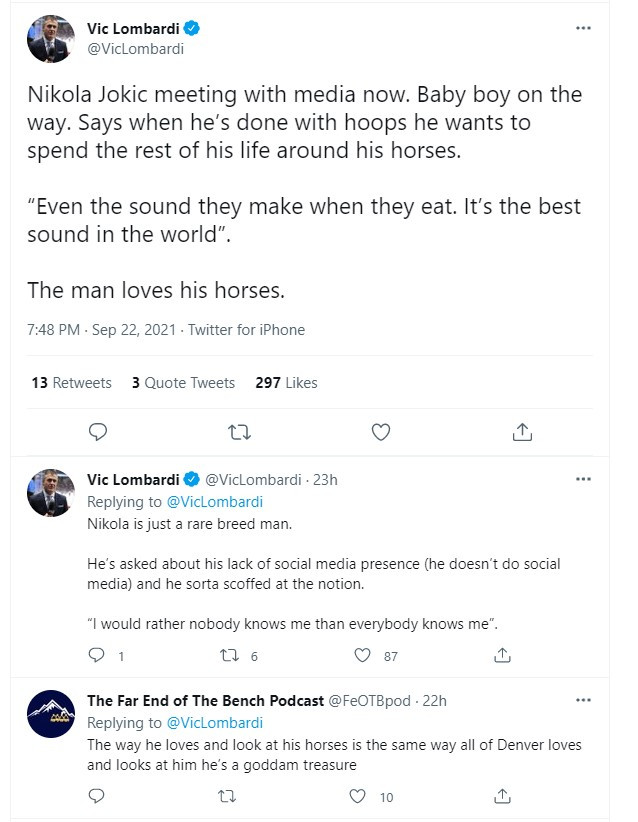This screenshot has height=822, width=638.
Task: Retweet the main Vic Lombardi tweet
Action: point(239,432)
